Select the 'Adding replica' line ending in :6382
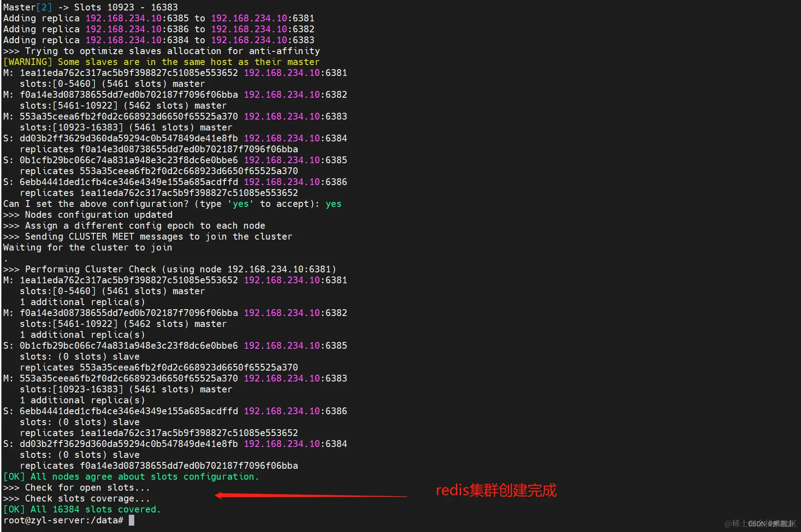This screenshot has width=801, height=532. [159, 29]
